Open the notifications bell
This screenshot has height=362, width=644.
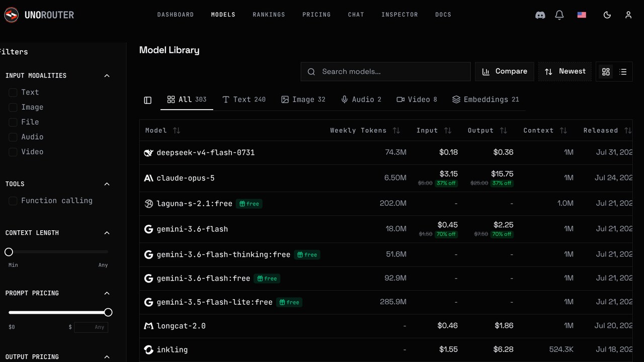click(x=559, y=15)
